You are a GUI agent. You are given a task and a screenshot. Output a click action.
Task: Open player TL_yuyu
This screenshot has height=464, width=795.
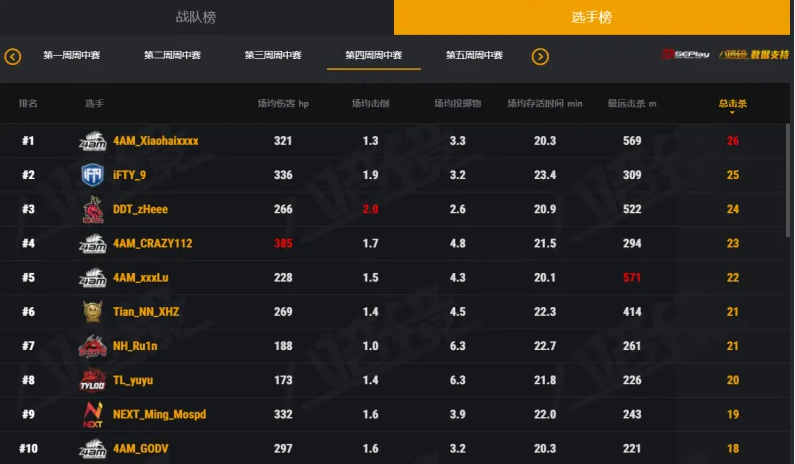click(133, 380)
